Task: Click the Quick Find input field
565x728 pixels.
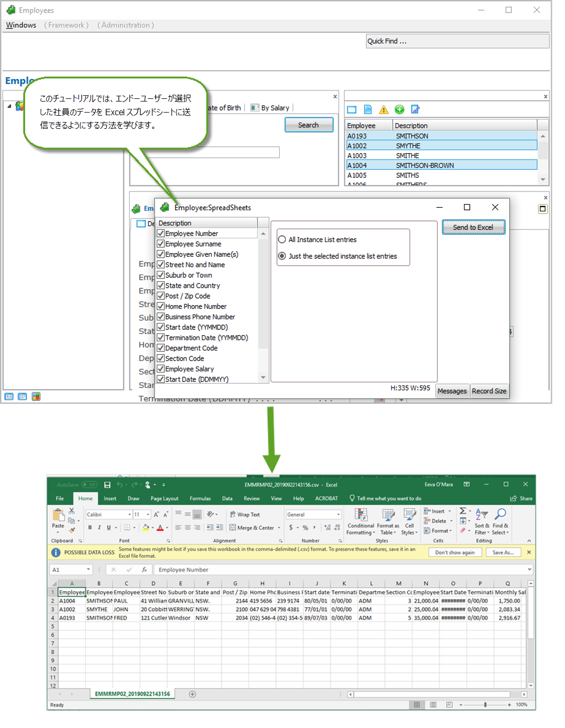Action: point(458,41)
